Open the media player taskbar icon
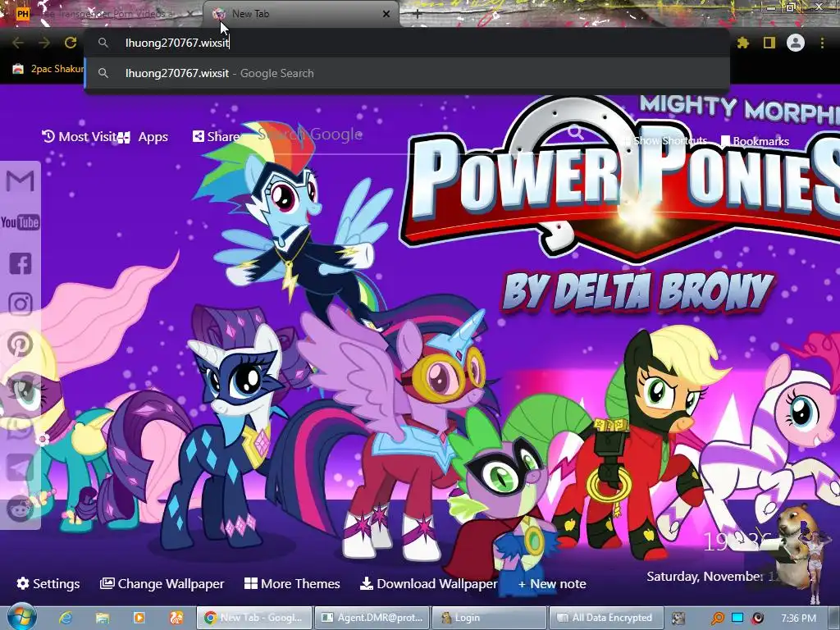840x630 pixels. (139, 618)
